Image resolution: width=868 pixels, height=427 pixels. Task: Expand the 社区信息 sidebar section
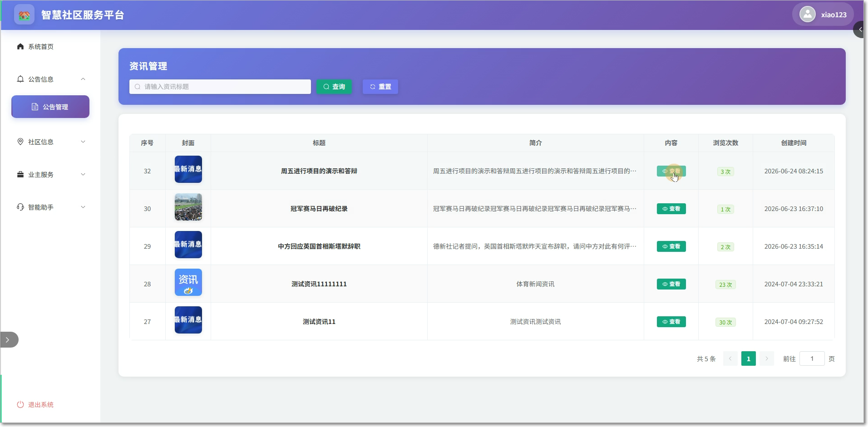pos(50,142)
